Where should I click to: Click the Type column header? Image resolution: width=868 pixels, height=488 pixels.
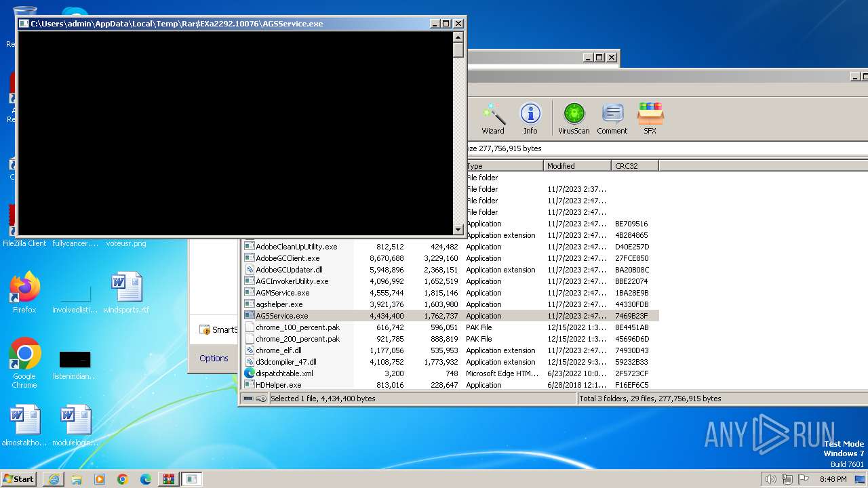(504, 166)
